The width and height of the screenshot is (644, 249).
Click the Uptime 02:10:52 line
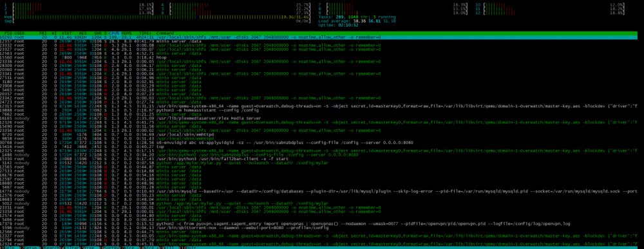click(339, 25)
